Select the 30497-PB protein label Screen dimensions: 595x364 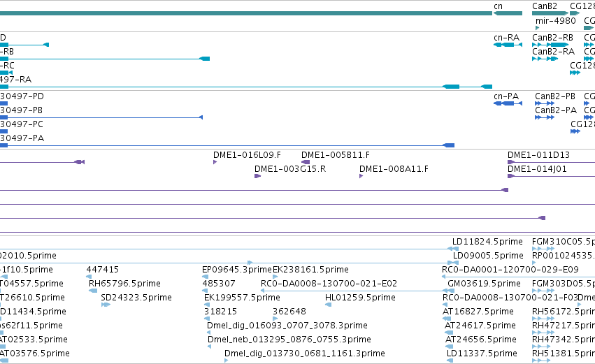click(21, 110)
